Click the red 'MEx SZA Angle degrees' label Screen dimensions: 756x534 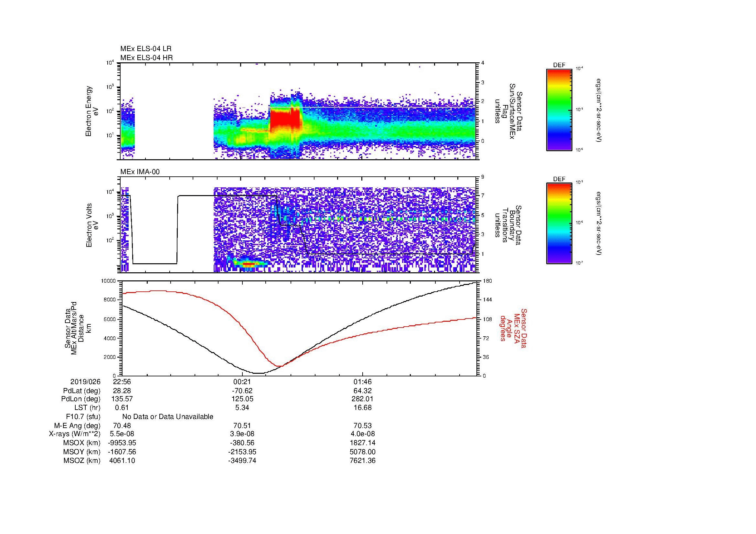513,328
